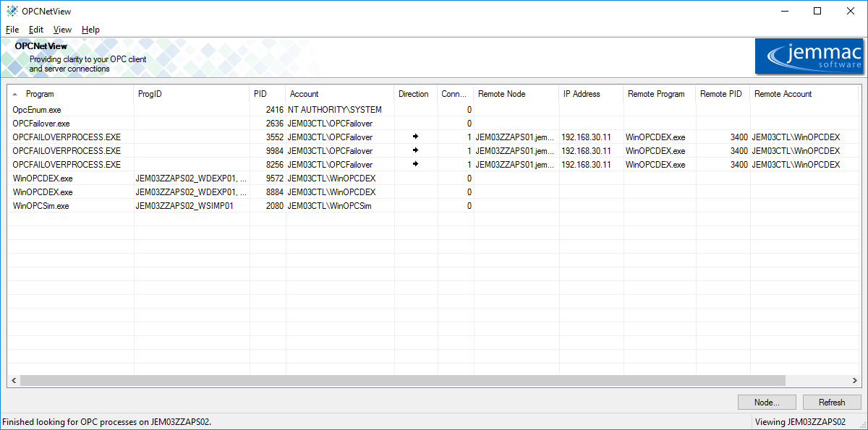The height and width of the screenshot is (430, 868).
Task: Sort by the Remote Account column header
Action: [x=804, y=94]
